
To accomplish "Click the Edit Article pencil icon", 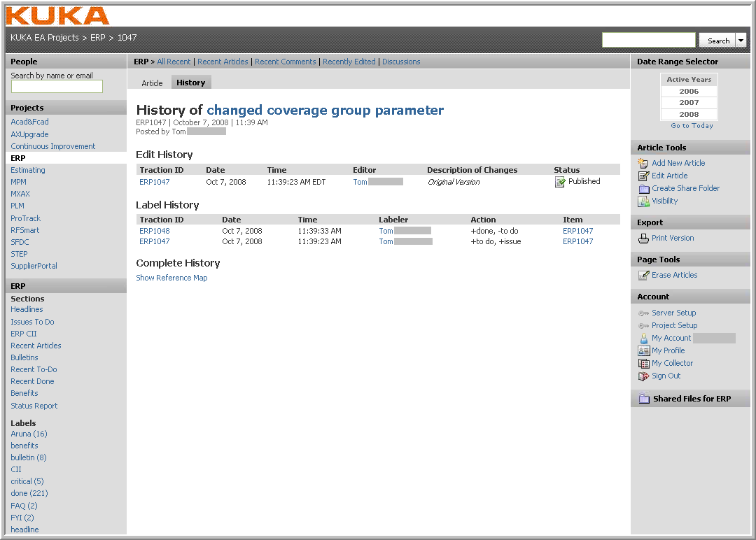I will click(643, 176).
